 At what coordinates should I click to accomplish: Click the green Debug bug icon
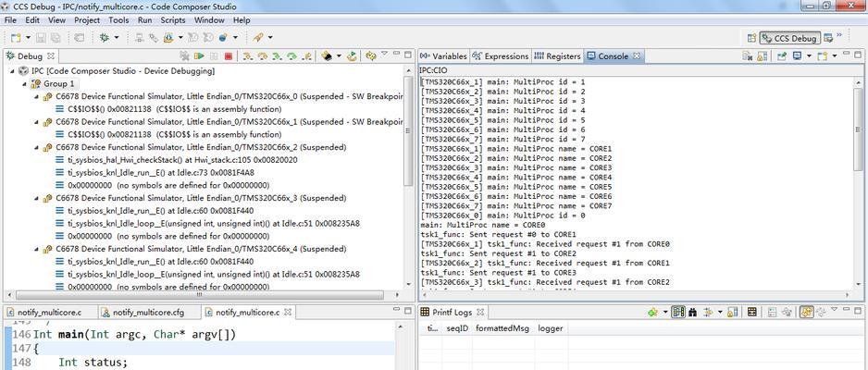pyautogui.click(x=104, y=38)
